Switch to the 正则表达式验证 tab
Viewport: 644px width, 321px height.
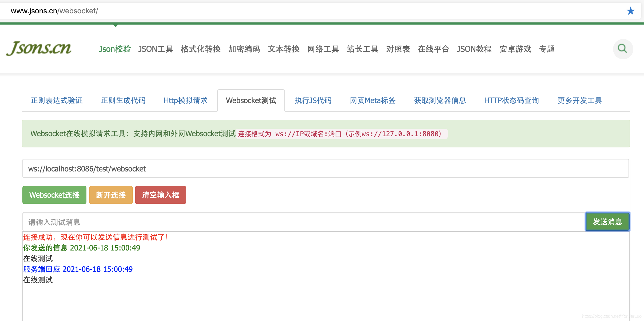57,101
